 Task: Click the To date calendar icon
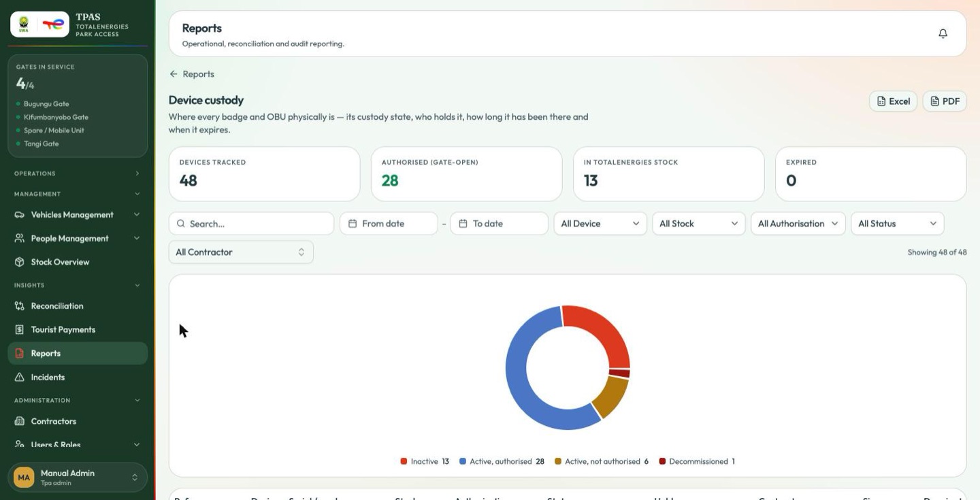463,224
